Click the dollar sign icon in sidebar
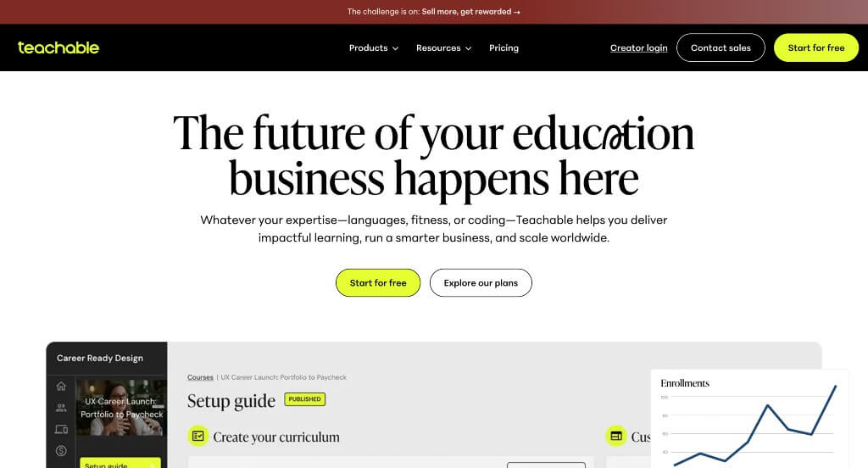 pos(61,450)
